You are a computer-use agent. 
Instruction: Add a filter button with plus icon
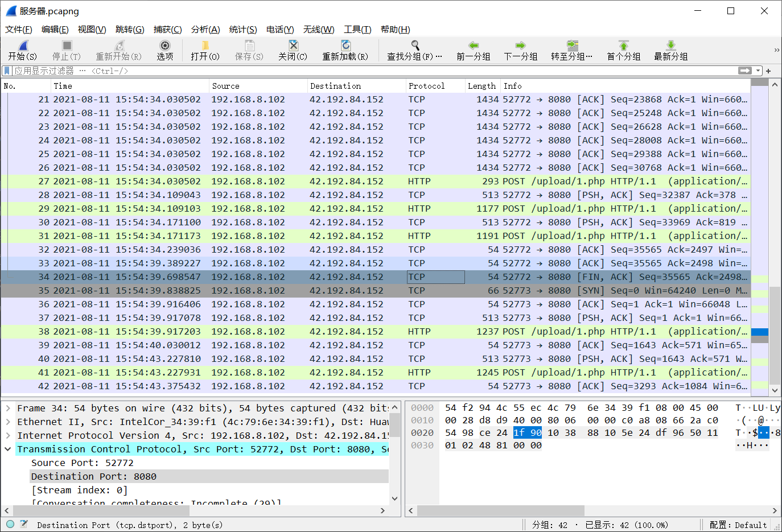pyautogui.click(x=768, y=71)
